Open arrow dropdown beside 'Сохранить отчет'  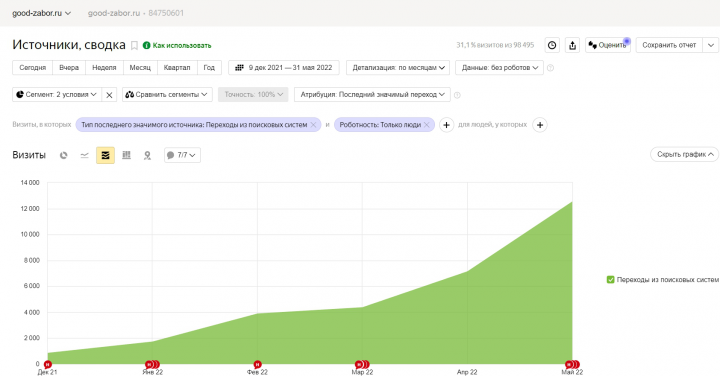click(711, 45)
